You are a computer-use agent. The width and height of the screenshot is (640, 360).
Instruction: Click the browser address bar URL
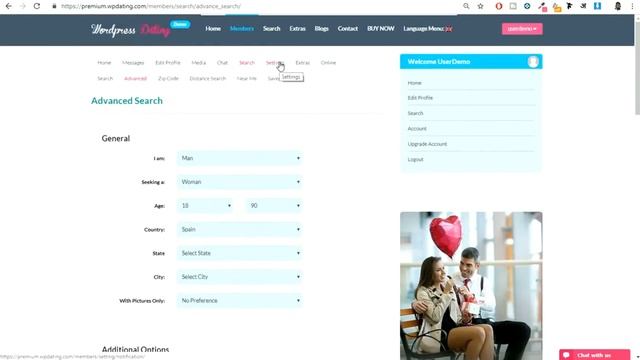click(x=151, y=6)
